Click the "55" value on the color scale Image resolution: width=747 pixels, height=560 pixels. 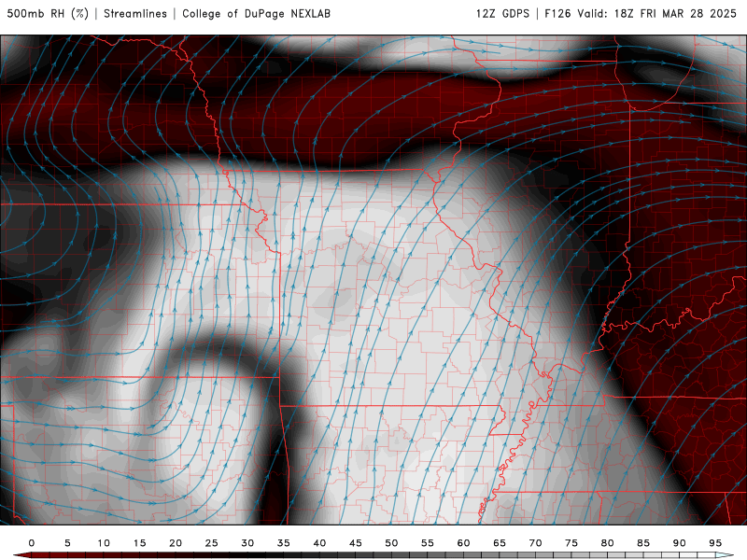coord(428,543)
